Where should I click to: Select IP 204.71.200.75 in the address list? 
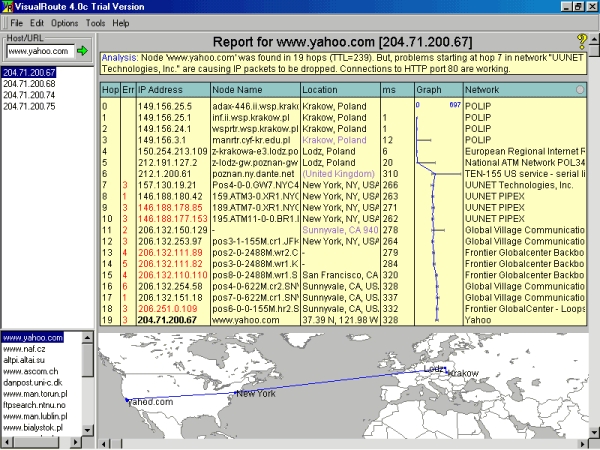[x=29, y=106]
